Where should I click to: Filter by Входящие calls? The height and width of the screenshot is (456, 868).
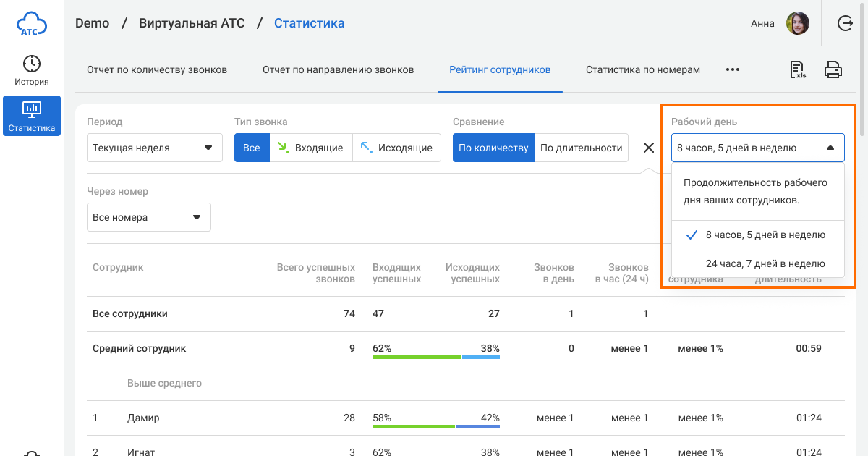click(x=311, y=148)
